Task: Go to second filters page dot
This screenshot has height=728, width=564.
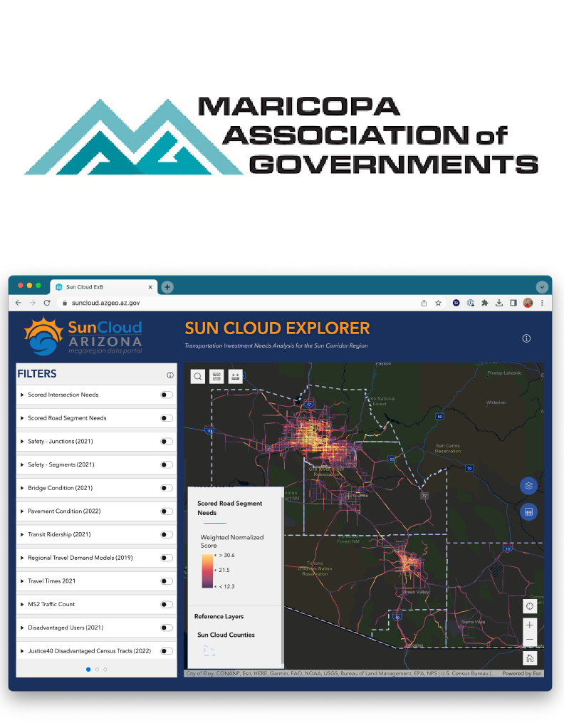Action: pos(97,670)
